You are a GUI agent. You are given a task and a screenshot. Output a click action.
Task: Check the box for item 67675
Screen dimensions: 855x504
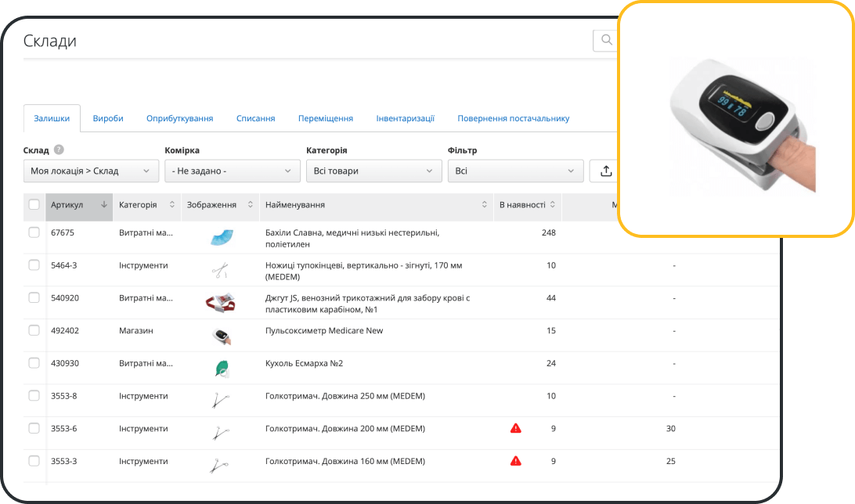click(x=34, y=232)
